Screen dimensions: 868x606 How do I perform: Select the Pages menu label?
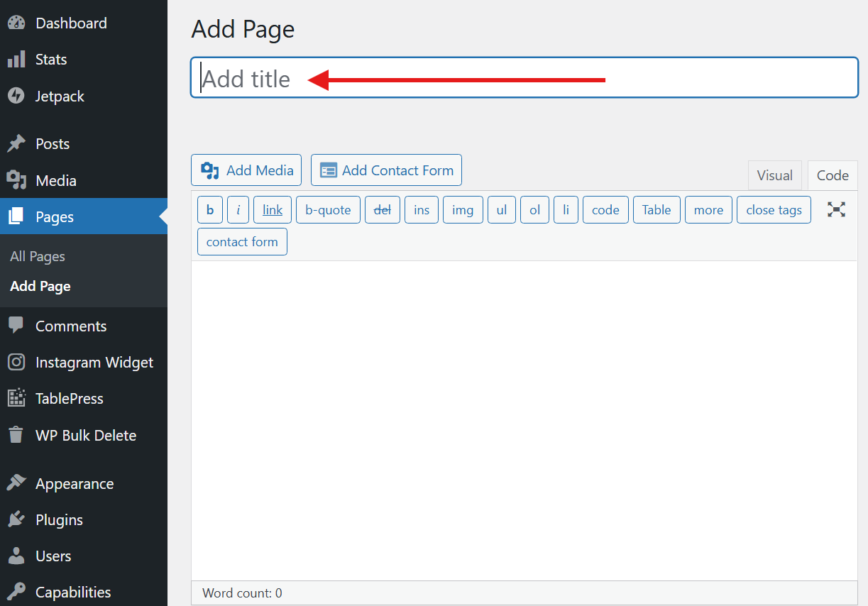(55, 216)
